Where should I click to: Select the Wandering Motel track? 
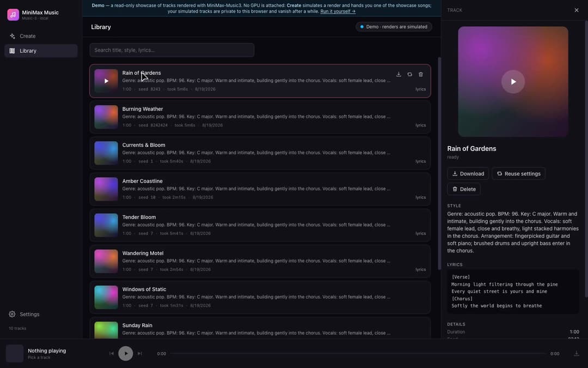click(x=260, y=261)
